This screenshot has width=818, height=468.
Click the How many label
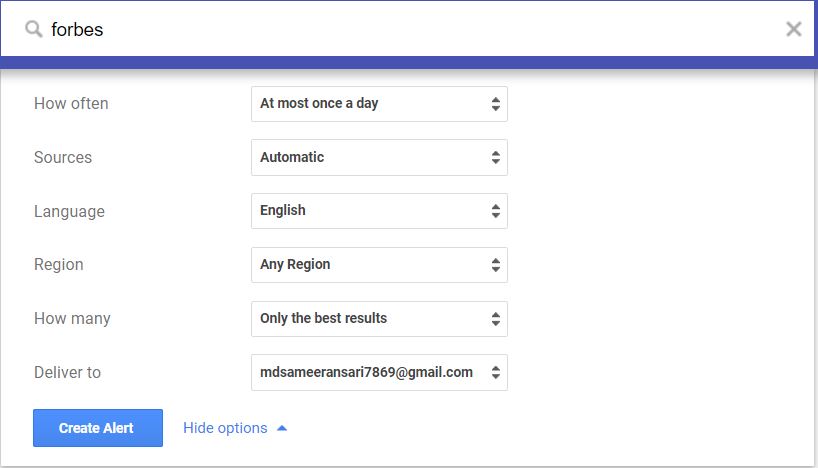point(72,318)
